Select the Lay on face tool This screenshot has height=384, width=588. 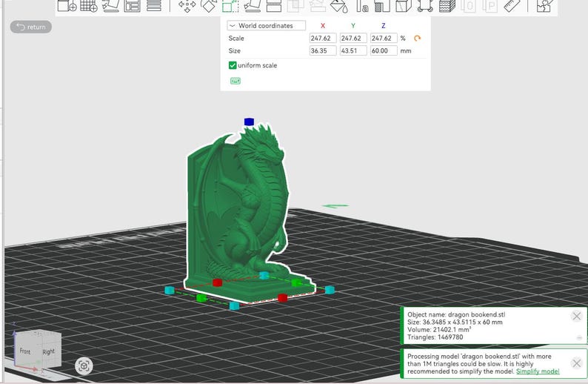click(x=253, y=6)
